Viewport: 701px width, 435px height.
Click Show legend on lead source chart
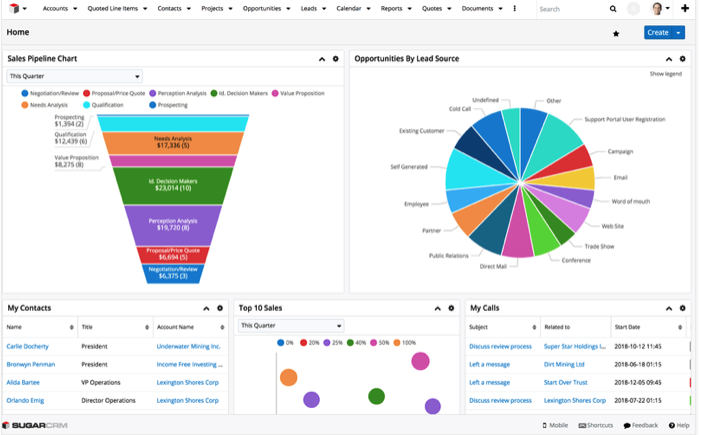pyautogui.click(x=665, y=74)
